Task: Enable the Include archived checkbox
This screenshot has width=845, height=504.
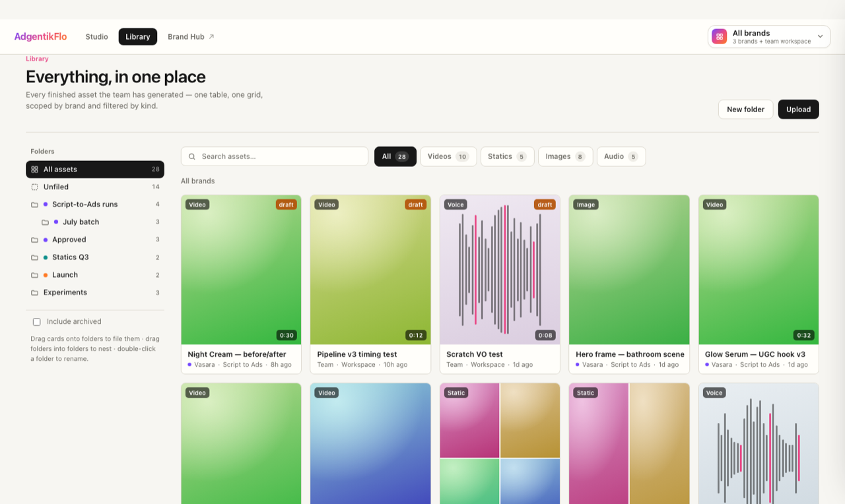Action: click(37, 322)
